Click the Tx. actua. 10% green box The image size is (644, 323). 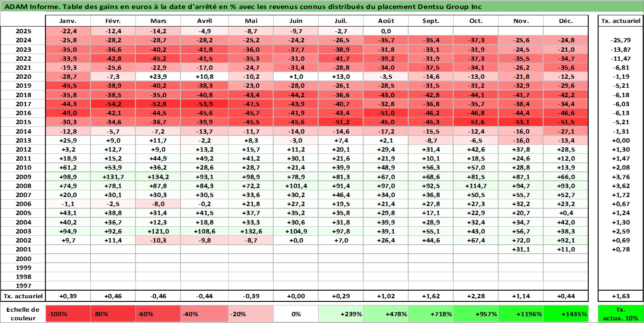(620, 314)
